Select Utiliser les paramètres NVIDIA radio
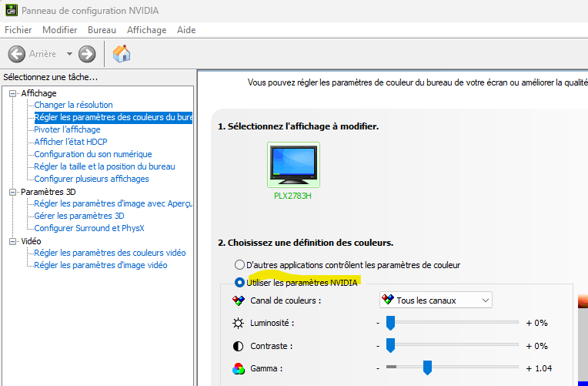 (x=239, y=282)
